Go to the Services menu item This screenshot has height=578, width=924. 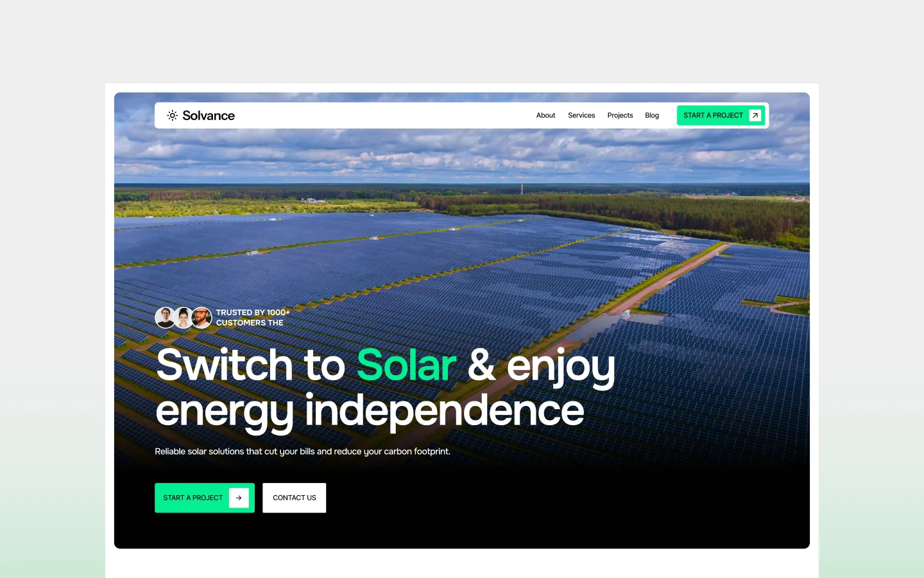pos(581,116)
